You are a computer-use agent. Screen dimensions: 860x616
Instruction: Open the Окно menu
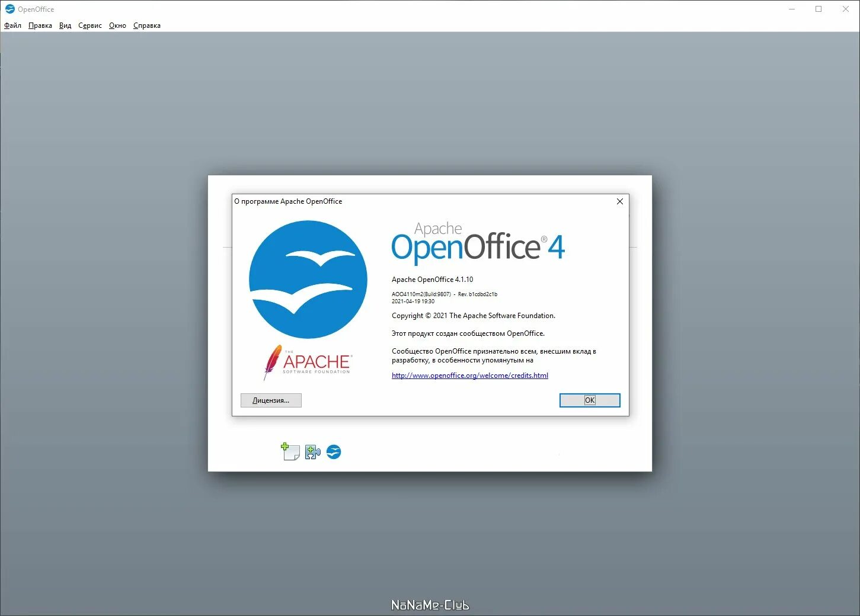tap(117, 25)
